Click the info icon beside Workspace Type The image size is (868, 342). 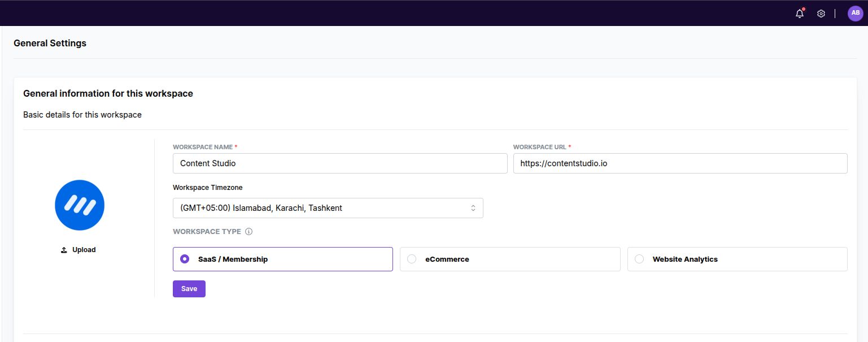pos(249,231)
